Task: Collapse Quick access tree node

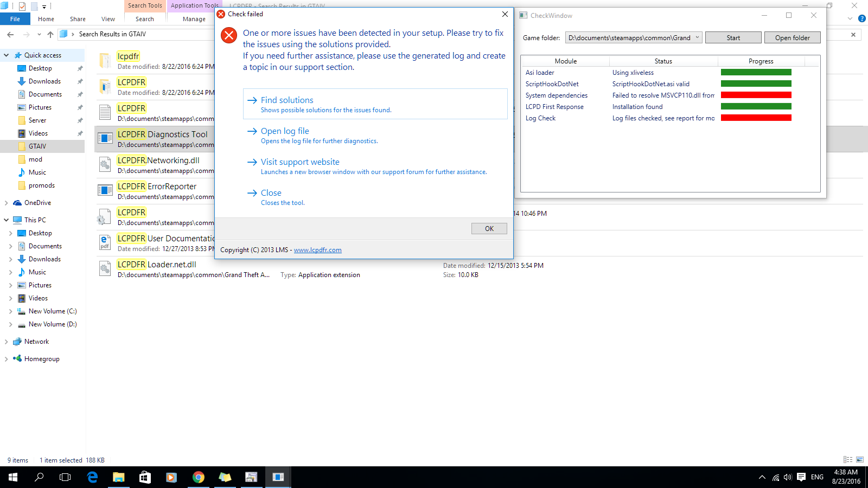Action: (x=7, y=55)
